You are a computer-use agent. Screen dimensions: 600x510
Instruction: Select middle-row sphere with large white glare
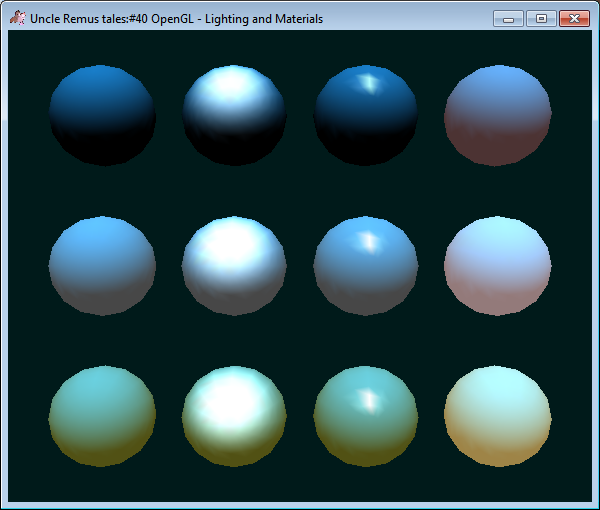pyautogui.click(x=234, y=265)
